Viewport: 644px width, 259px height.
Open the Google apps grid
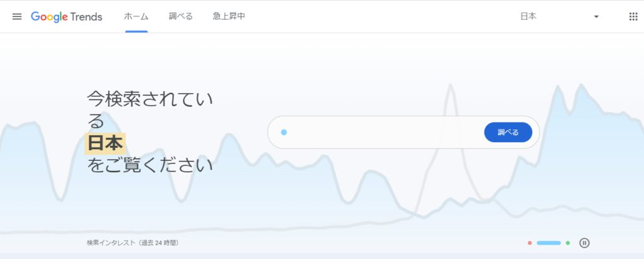633,16
